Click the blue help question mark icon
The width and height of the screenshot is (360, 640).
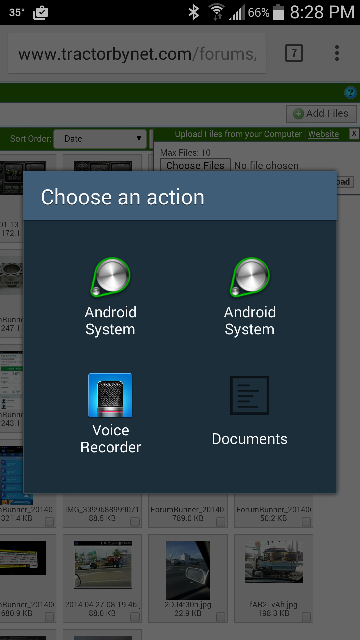tap(350, 93)
